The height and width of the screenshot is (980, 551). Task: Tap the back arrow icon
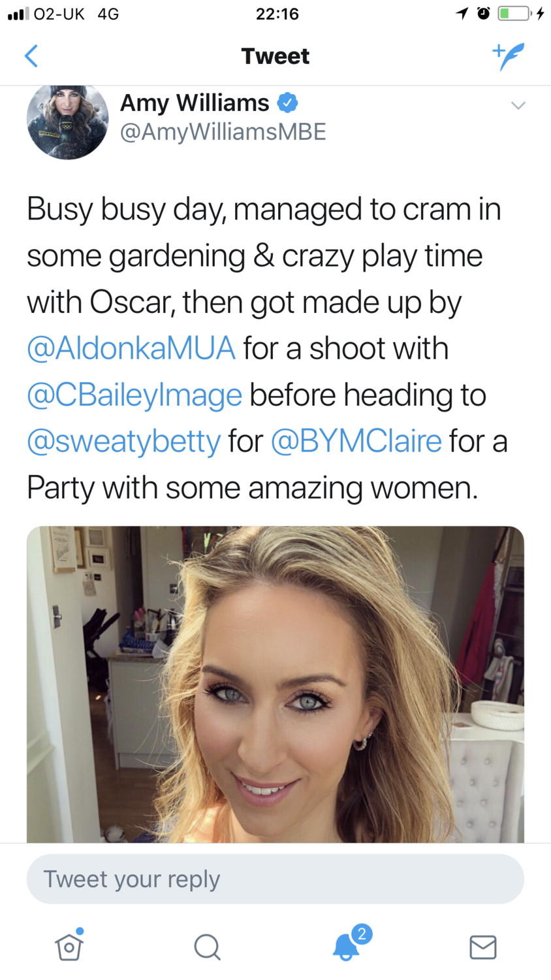[x=31, y=56]
